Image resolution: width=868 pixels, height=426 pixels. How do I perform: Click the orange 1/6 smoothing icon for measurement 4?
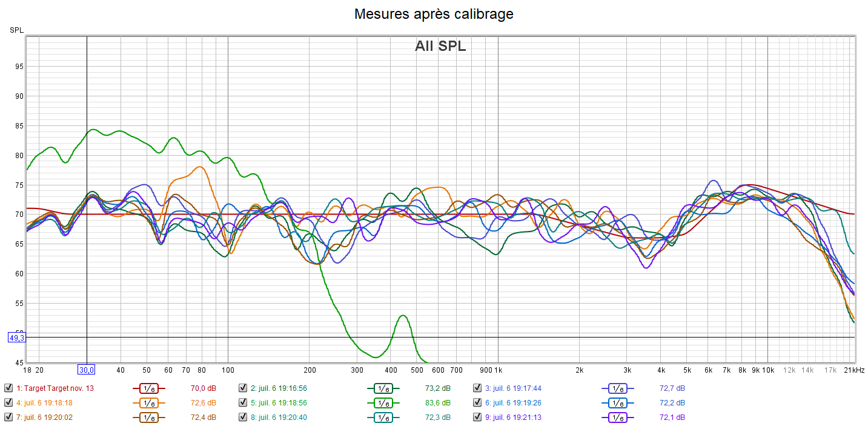(x=148, y=403)
